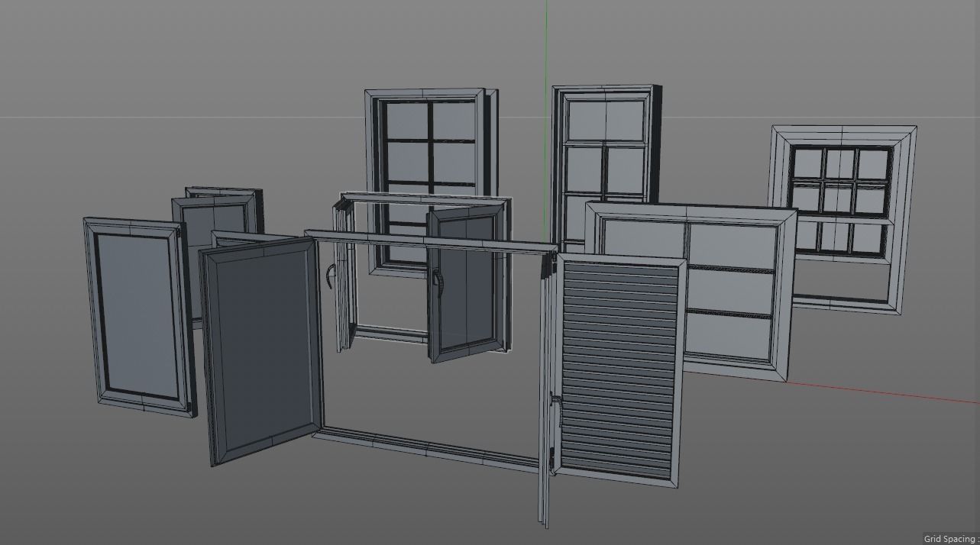Click the latch handle on the louvered shutter

(x=557, y=411)
